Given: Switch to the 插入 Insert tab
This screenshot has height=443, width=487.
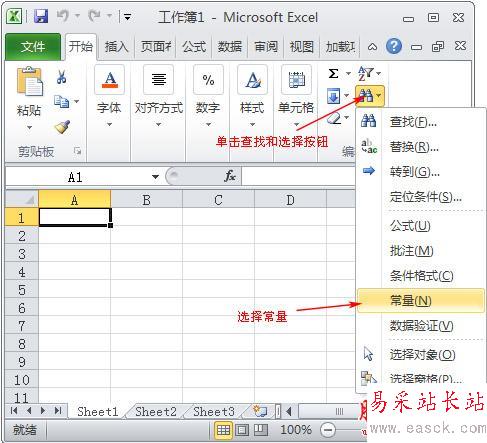Looking at the screenshot, I should 116,47.
